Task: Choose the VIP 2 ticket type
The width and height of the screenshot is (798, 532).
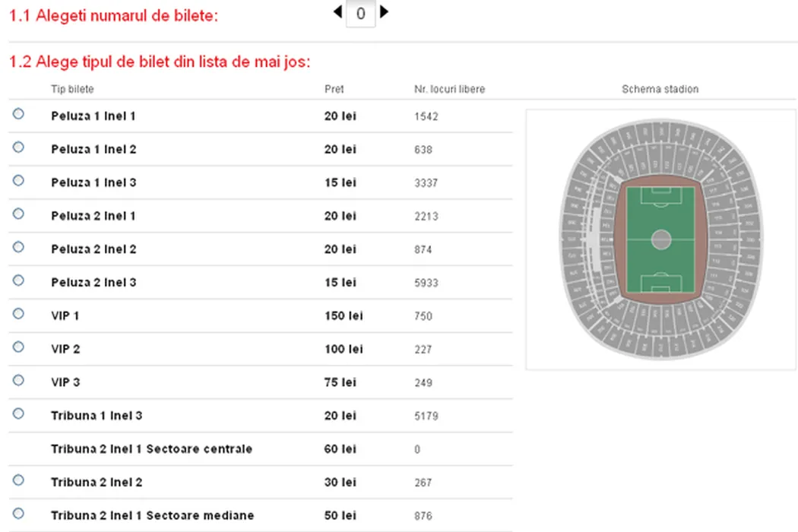Action: [x=18, y=347]
